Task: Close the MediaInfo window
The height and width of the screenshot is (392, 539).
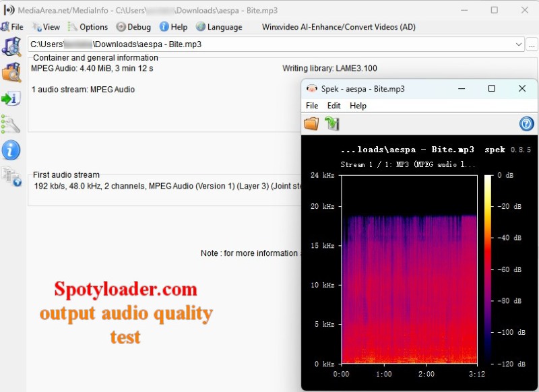Action: tap(525, 10)
